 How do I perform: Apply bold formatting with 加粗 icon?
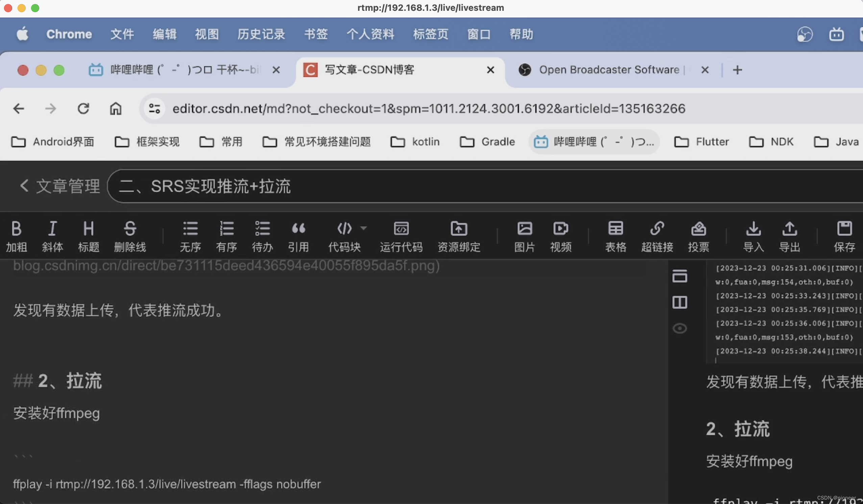coord(17,236)
